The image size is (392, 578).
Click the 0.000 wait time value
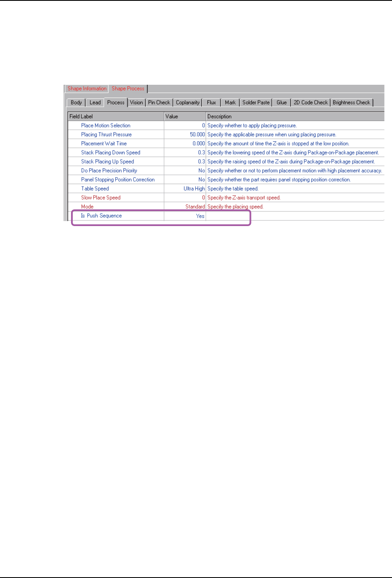pos(199,144)
